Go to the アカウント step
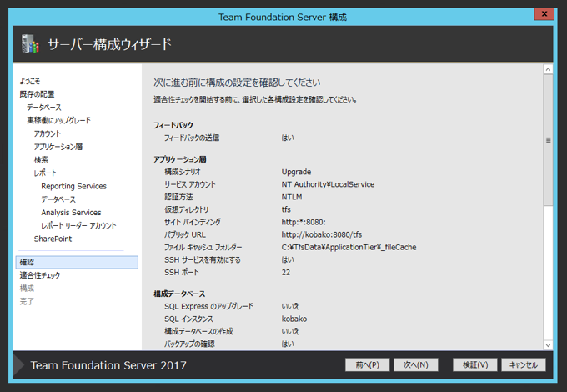 click(x=48, y=133)
